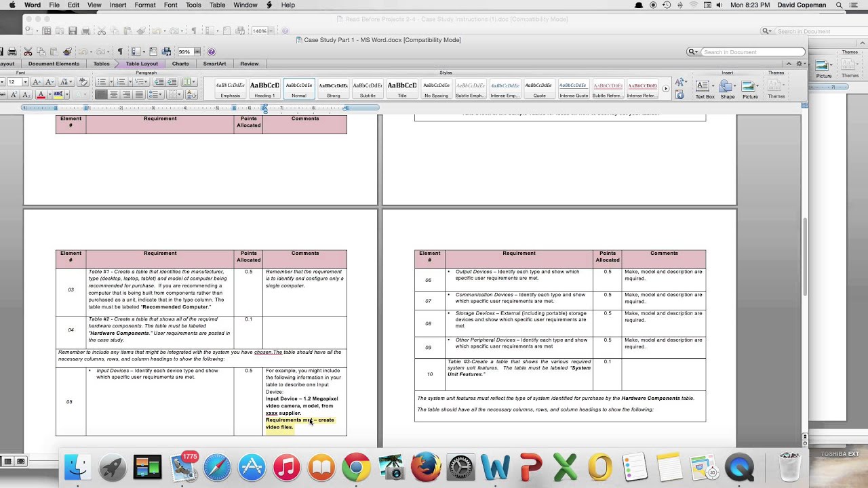Click the Spotlight search icon in menu bar
The width and height of the screenshot is (868, 488).
point(839,5)
